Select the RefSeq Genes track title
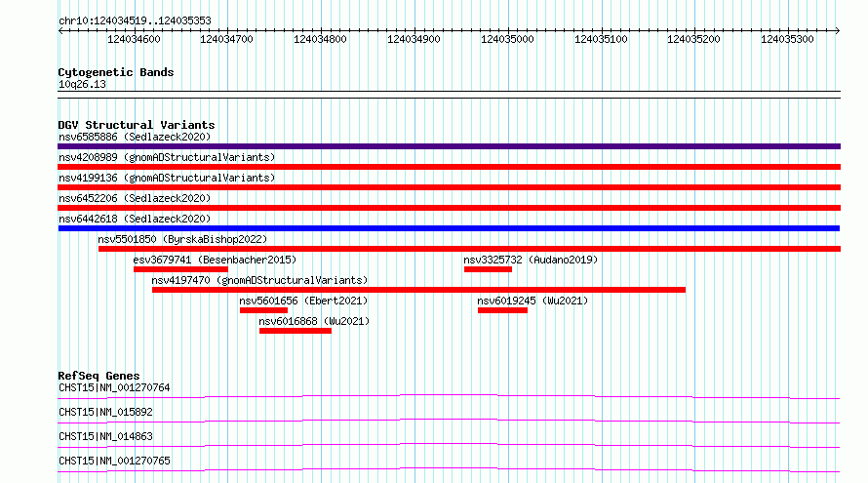This screenshot has width=868, height=483. pyautogui.click(x=99, y=376)
